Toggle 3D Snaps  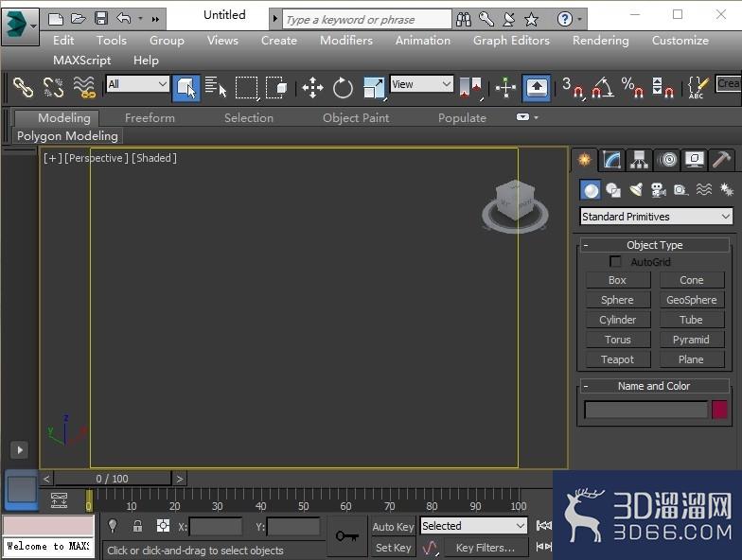tap(573, 87)
